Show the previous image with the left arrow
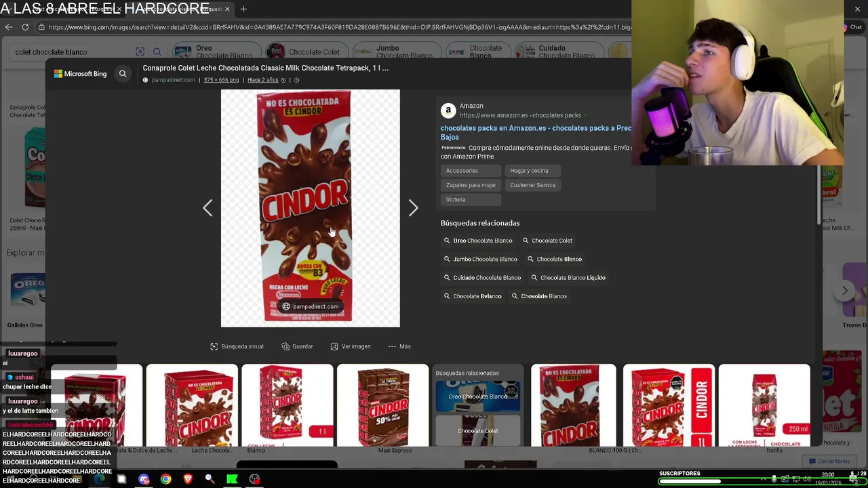 [x=208, y=208]
